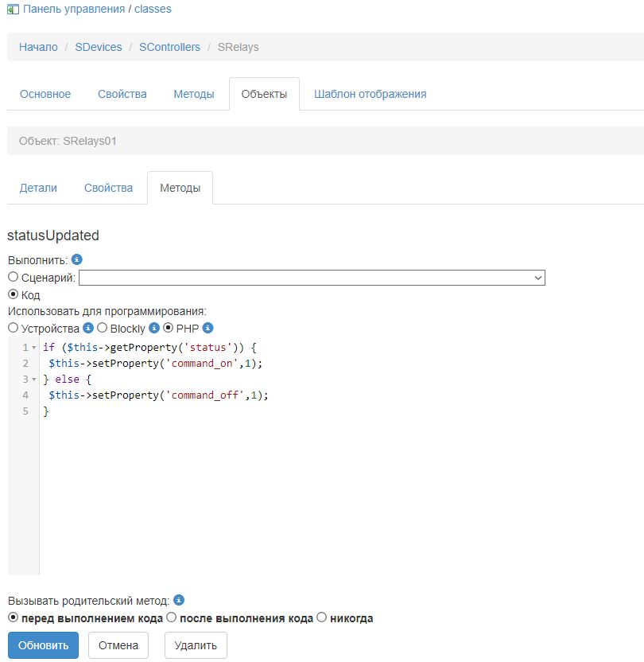Click line number 2 in code gutter
This screenshot has height=662, width=644.
pyautogui.click(x=25, y=364)
